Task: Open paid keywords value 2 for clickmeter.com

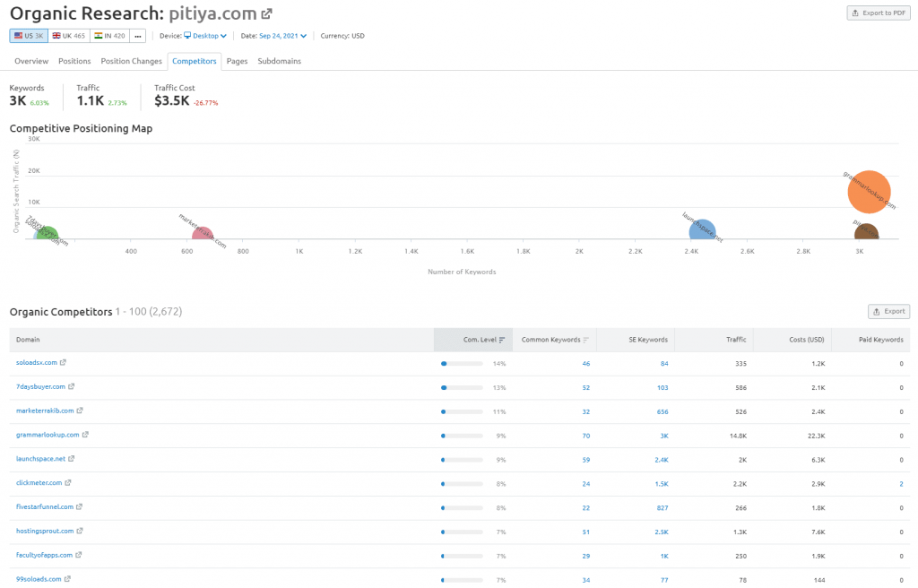Action: tap(901, 484)
